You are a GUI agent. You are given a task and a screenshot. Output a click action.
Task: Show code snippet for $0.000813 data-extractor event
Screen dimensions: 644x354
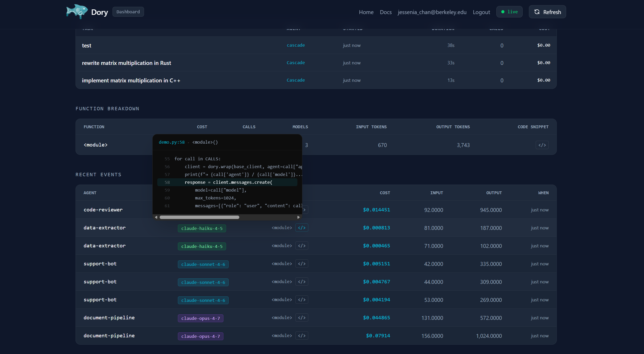tap(302, 228)
